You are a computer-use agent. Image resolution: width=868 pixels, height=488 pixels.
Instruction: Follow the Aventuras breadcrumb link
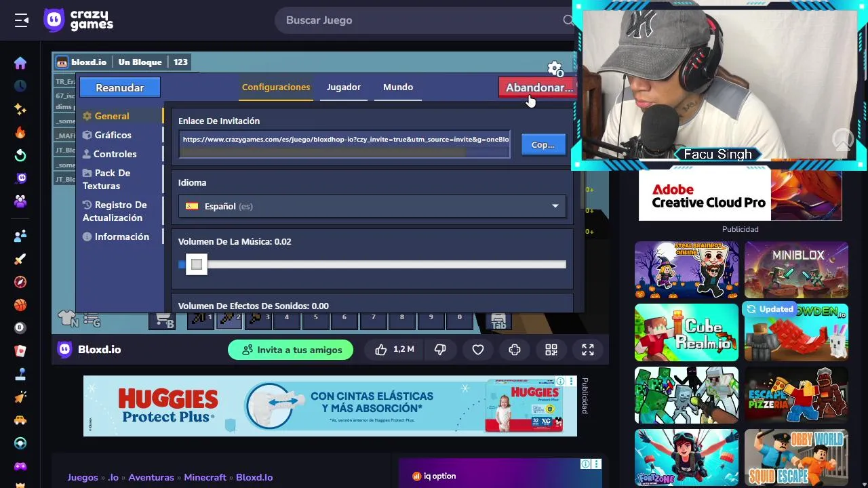[151, 477]
